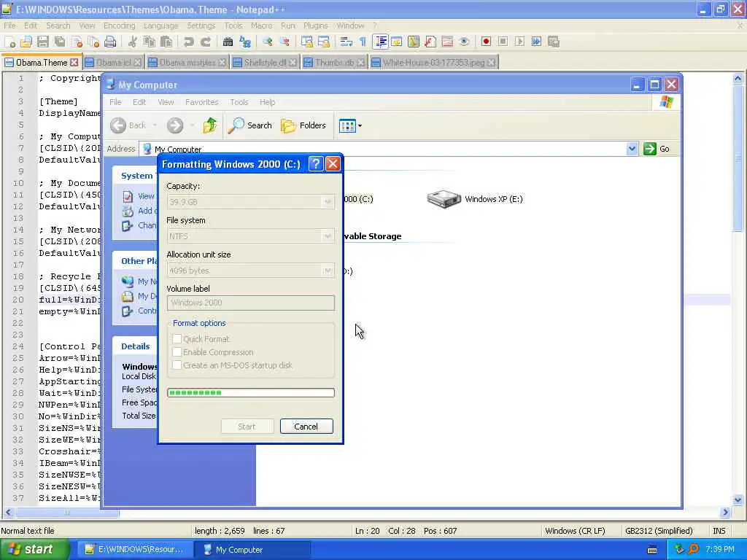Switch to the Shellstyle.dll tab
This screenshot has height=560, width=747.
click(x=265, y=63)
